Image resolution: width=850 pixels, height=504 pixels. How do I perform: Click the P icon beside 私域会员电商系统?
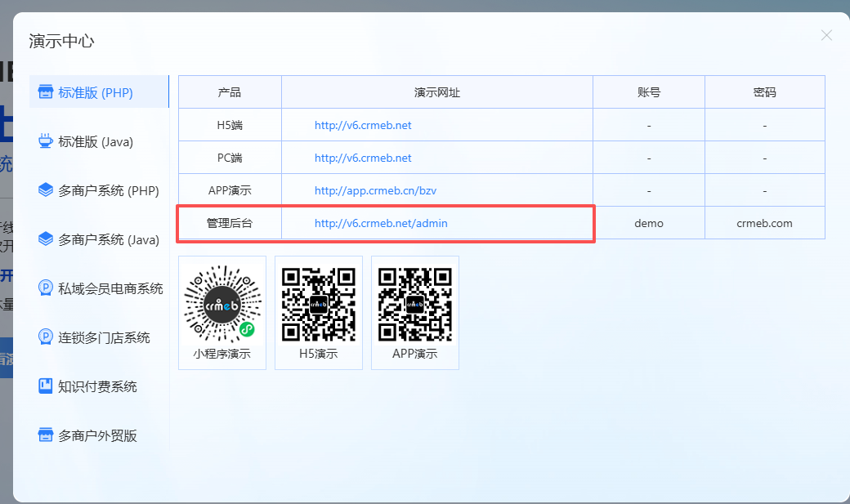[46, 288]
